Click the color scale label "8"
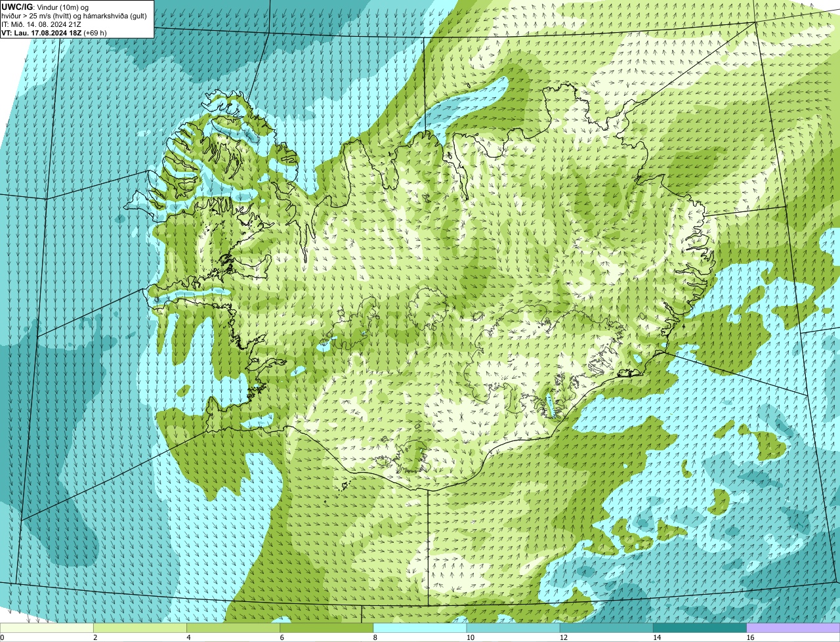840x642 pixels. click(x=375, y=637)
